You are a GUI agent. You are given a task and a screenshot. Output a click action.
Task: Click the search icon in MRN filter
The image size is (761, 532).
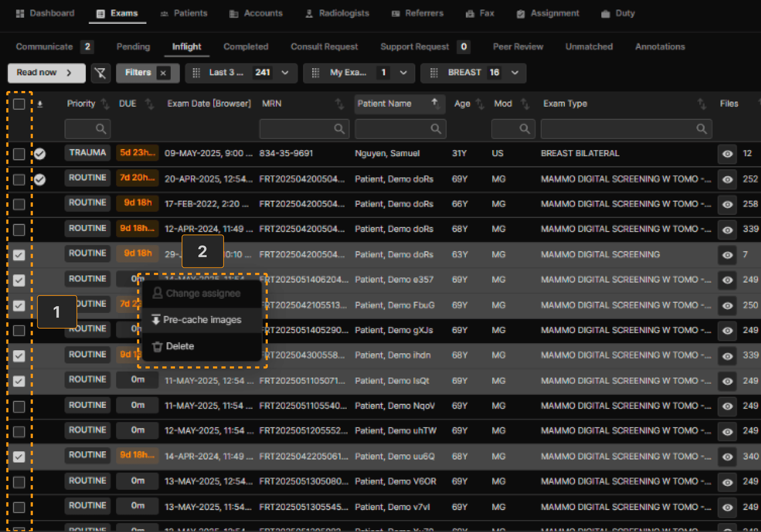(x=339, y=129)
